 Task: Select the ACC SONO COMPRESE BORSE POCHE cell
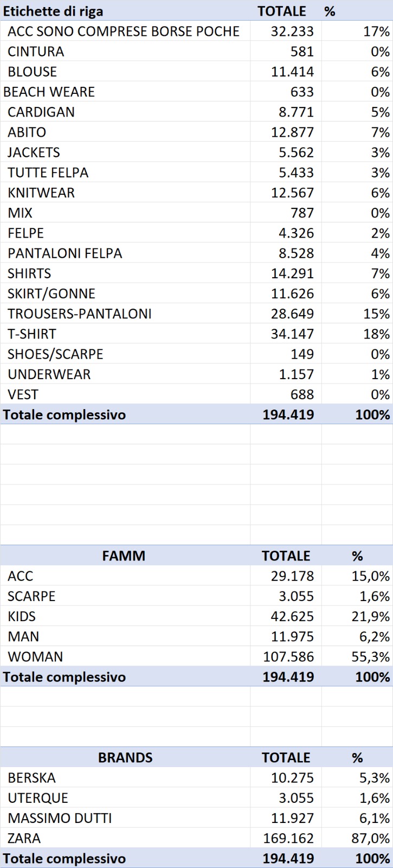124,31
